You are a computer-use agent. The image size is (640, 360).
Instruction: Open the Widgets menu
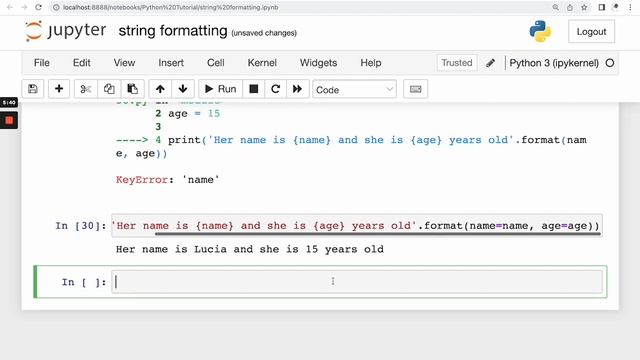point(318,63)
